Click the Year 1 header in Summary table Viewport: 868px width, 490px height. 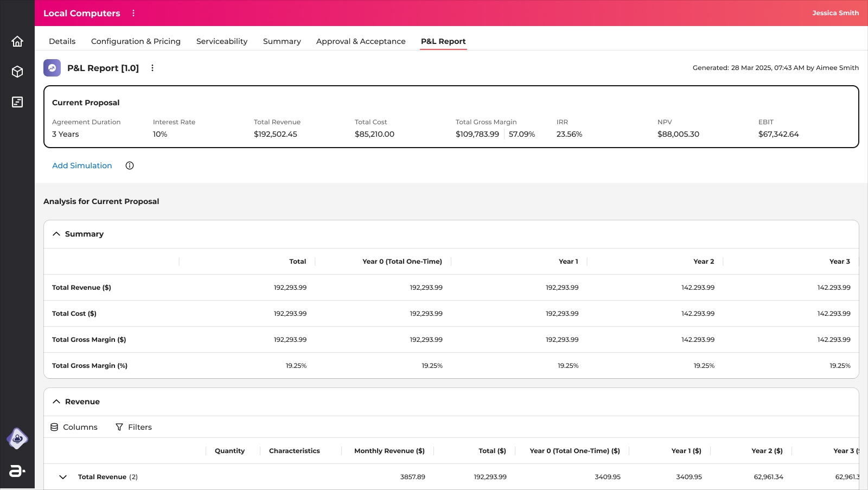tap(569, 262)
